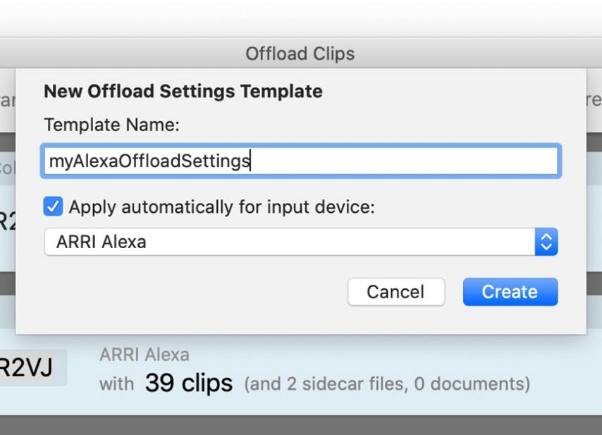Click the 'Template Name:' label
This screenshot has height=435, width=602.
click(112, 125)
